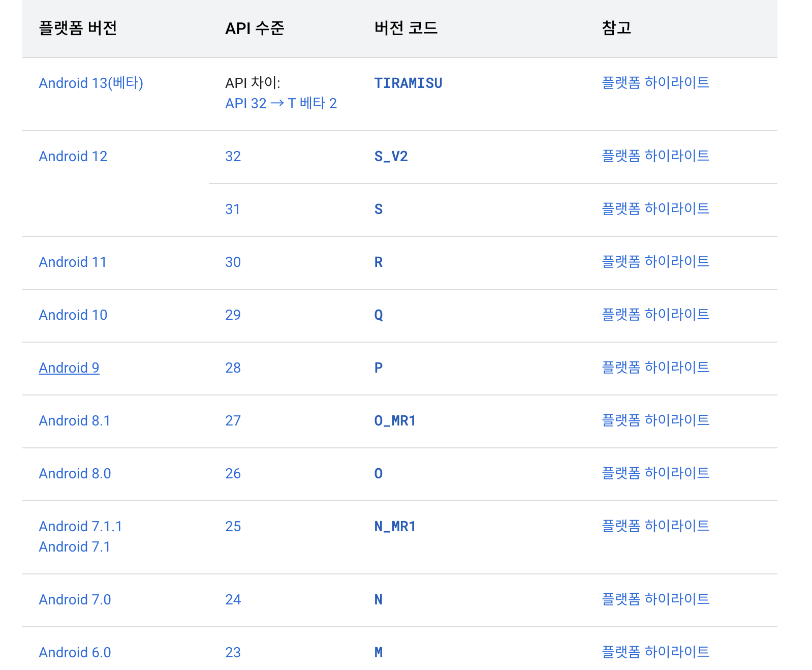Screen dimensions: 812x670
Task: Open the Android 7.0 platform link
Action: [x=75, y=599]
